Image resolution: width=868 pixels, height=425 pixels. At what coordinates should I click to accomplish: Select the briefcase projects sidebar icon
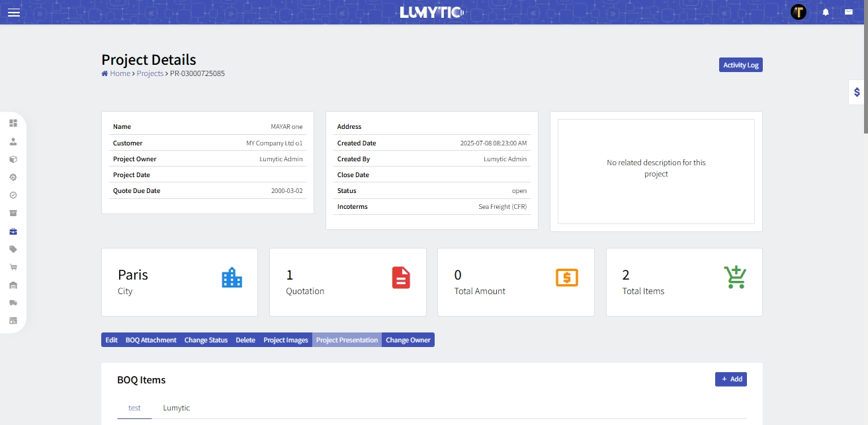tap(13, 231)
